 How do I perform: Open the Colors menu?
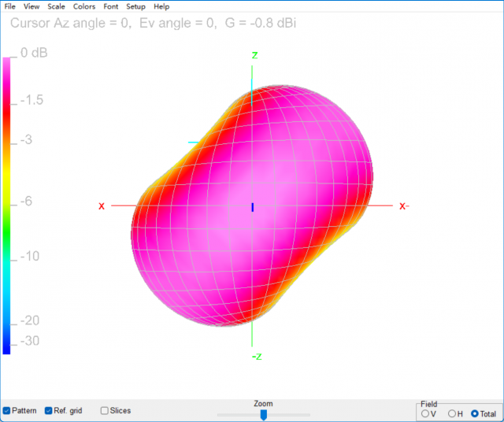tap(84, 6)
